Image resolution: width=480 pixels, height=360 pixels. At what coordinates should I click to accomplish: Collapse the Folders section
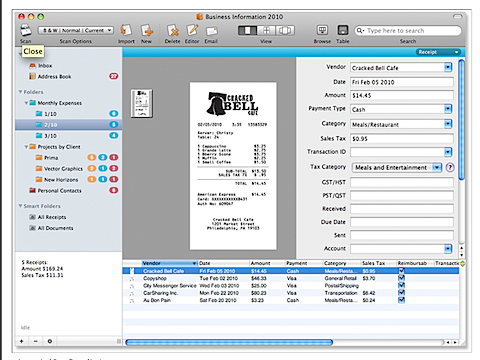pyautogui.click(x=20, y=92)
